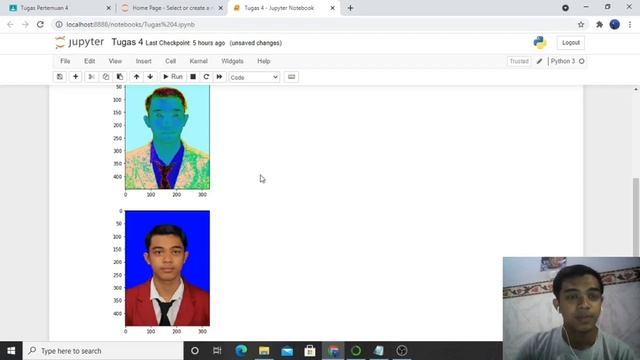Image resolution: width=640 pixels, height=360 pixels.
Task: Click the Trusted notebook indicator
Action: pos(519,61)
